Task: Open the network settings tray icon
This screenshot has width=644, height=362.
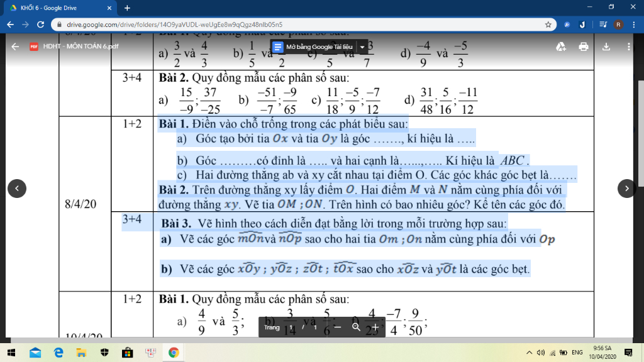Action: pos(553,353)
